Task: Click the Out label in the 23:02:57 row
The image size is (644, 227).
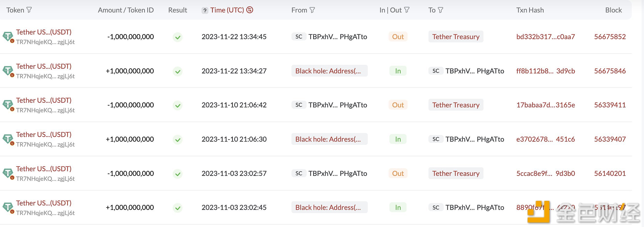Action: [398, 173]
